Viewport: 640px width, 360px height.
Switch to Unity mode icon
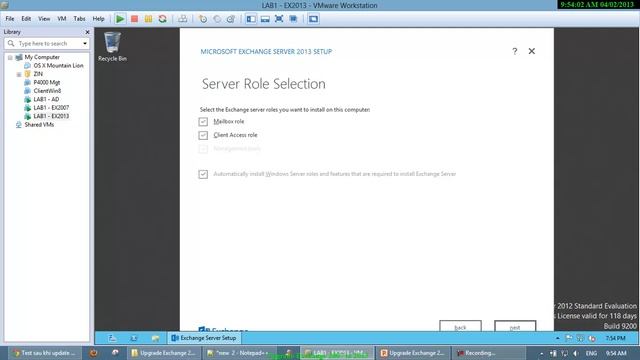(x=293, y=19)
